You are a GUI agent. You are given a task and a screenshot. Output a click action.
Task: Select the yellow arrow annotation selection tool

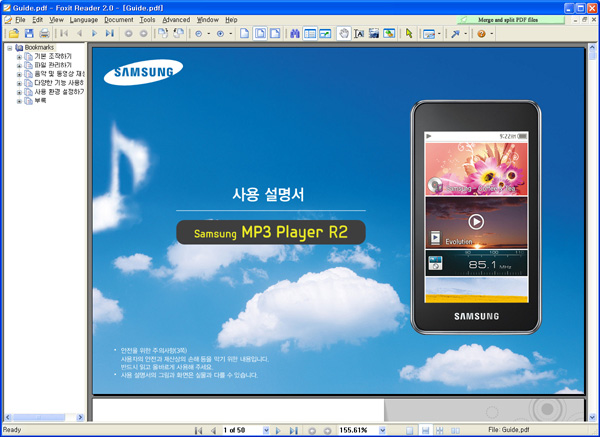coord(409,34)
